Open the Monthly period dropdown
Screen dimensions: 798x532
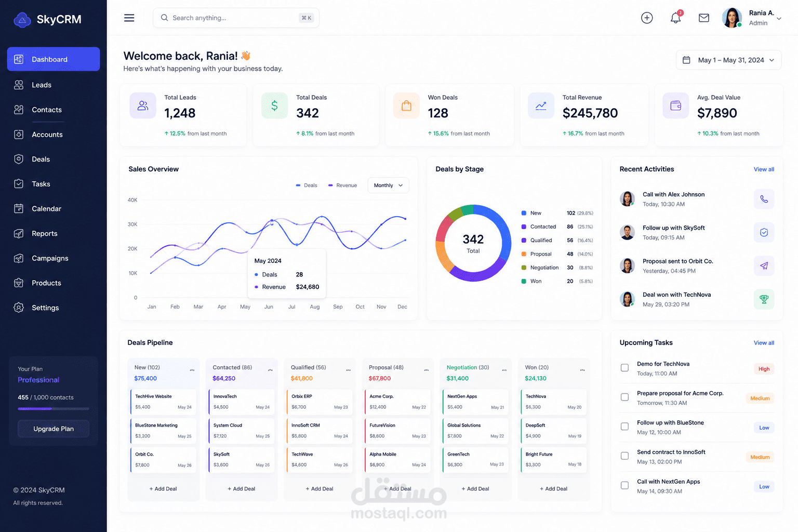(x=388, y=185)
